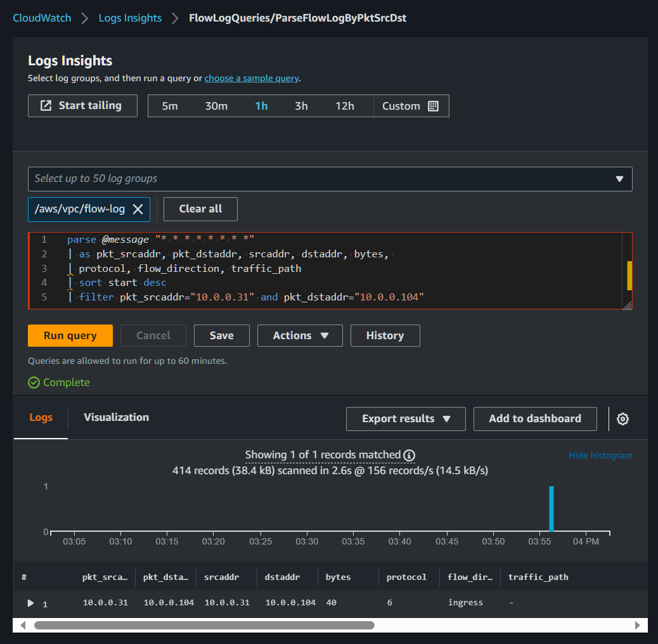Click the srcaddr column header
This screenshot has width=658, height=644.
pyautogui.click(x=222, y=577)
